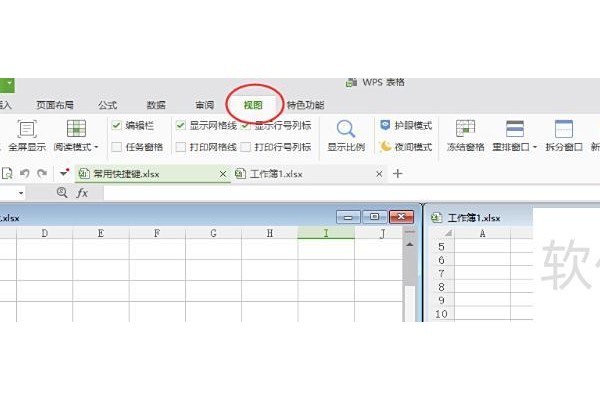600x400 pixels.
Task: Click the 冻结窗格 freeze panes icon
Action: pyautogui.click(x=465, y=128)
